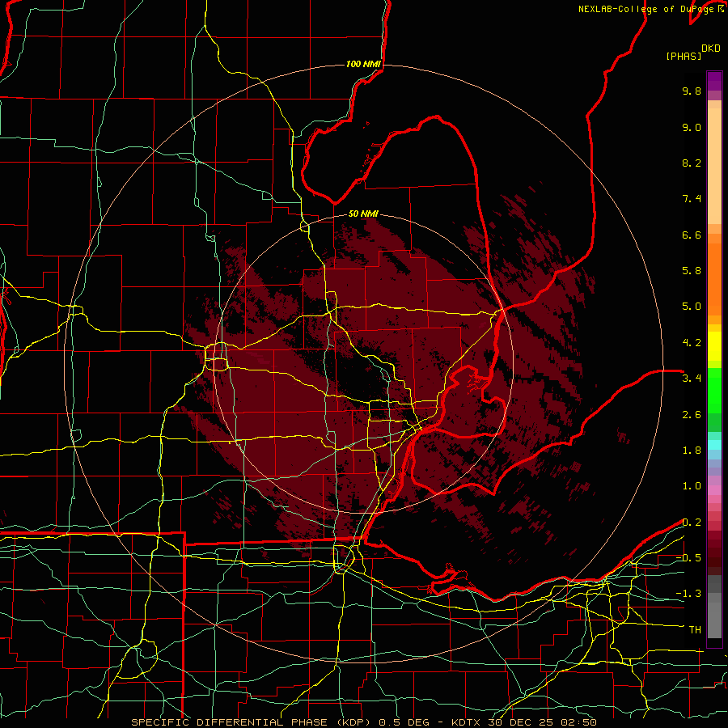The width and height of the screenshot is (728, 728).
Task: Click the -0.5 value on the scale
Action: coord(688,558)
